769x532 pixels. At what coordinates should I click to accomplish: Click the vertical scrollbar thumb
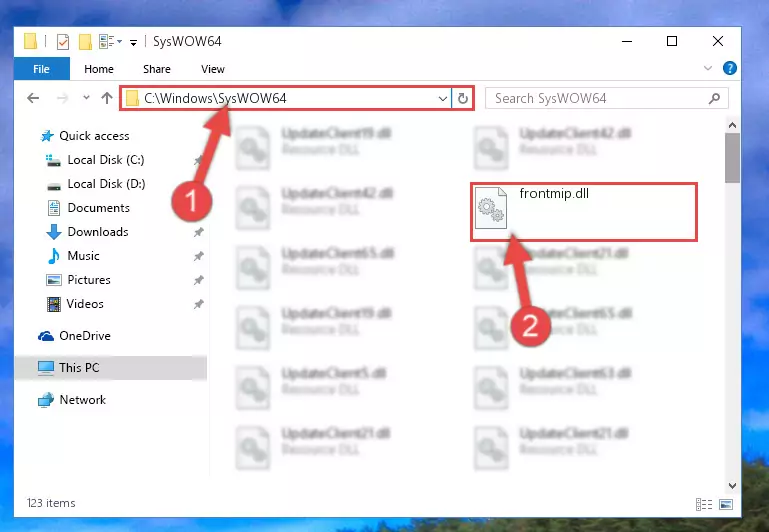(732, 157)
